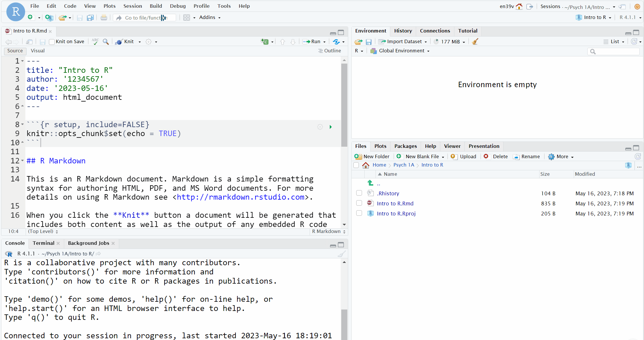
Task: Click the http://rmarkdown.rstudio.com link
Action: coord(241,197)
